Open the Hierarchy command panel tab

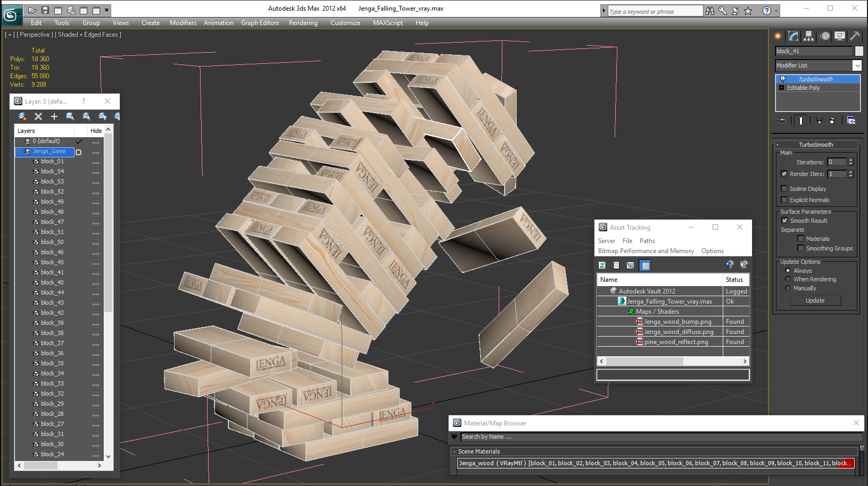809,36
